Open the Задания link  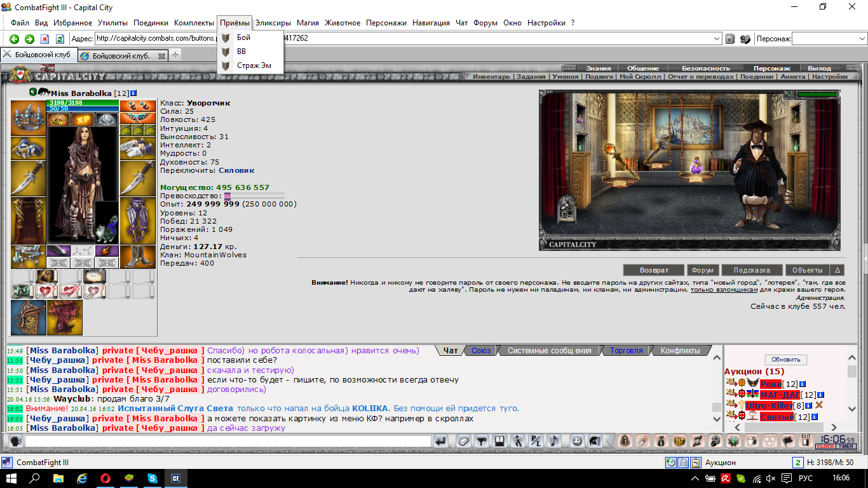[531, 76]
